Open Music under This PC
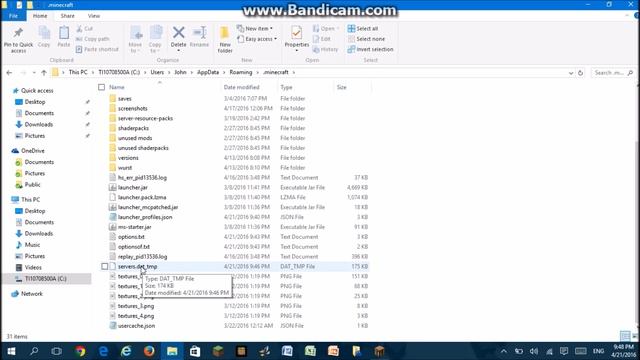Screen dimensions: 640x360 tap(32, 245)
